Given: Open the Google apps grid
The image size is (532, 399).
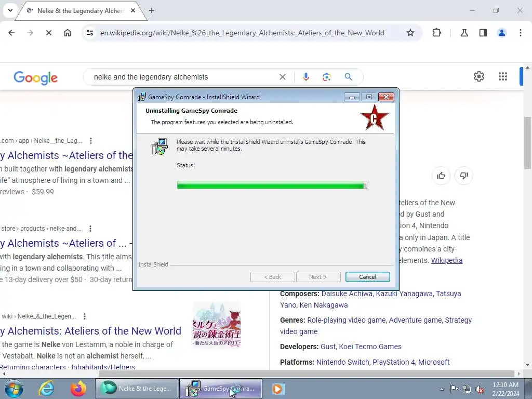Looking at the screenshot, I should tap(503, 76).
